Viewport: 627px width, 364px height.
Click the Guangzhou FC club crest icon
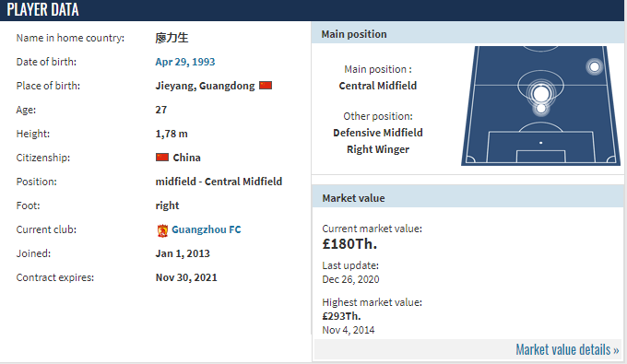pyautogui.click(x=162, y=230)
